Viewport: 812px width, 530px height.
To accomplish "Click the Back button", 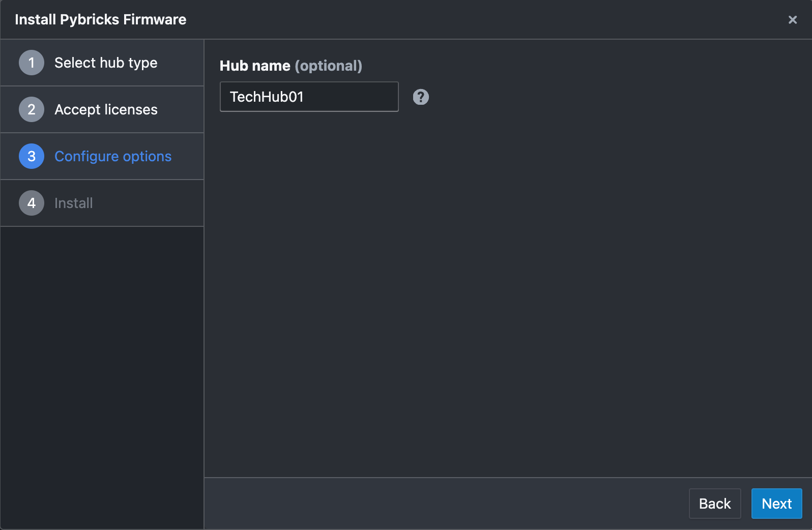I will [714, 504].
